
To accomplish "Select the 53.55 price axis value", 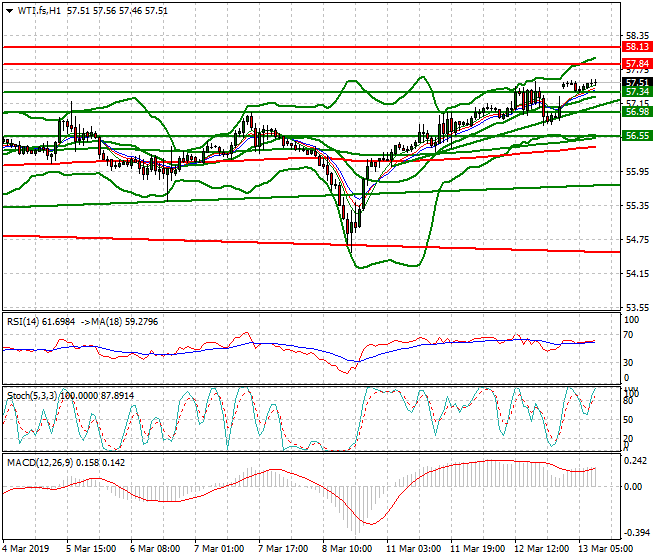I will pos(637,308).
